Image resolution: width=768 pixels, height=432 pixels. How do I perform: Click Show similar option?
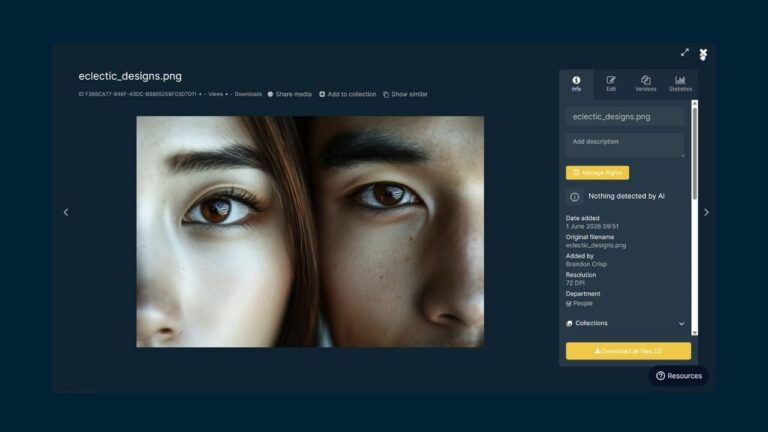coord(405,94)
